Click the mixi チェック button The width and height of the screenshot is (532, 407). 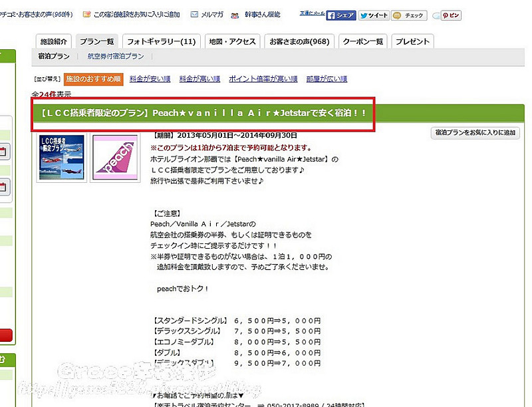pos(409,15)
